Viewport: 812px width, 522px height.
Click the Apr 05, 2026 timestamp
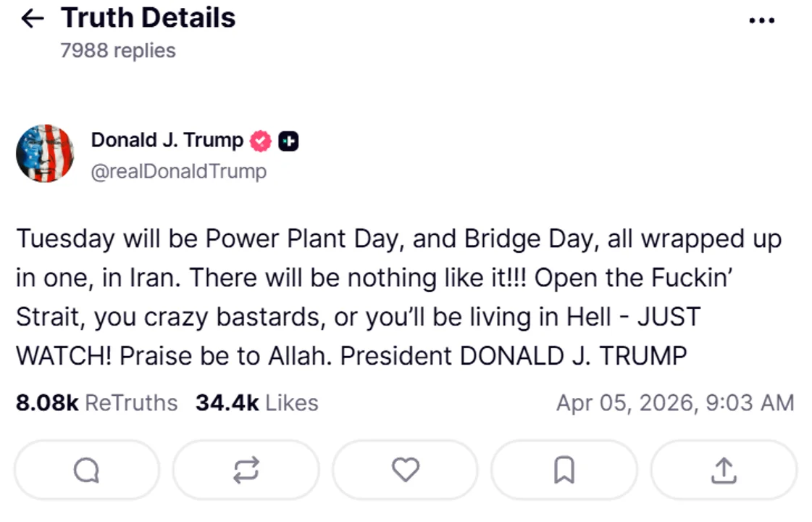point(674,403)
